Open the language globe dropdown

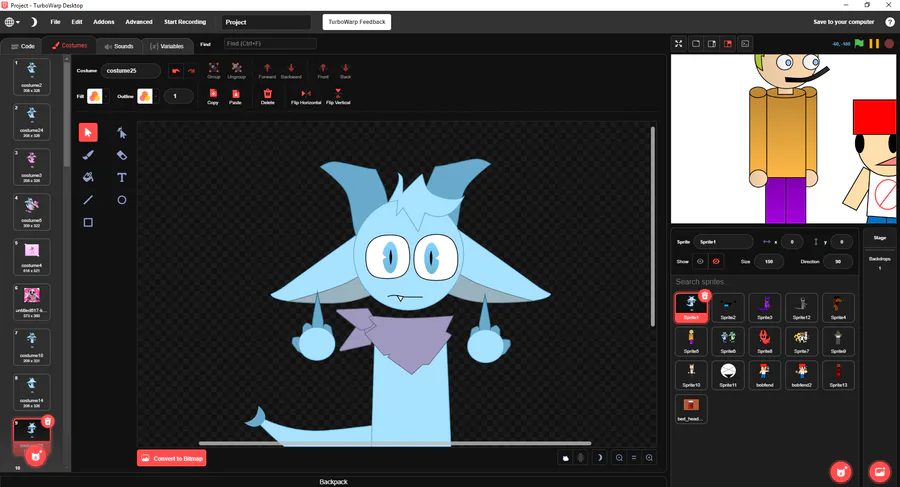click(x=12, y=22)
